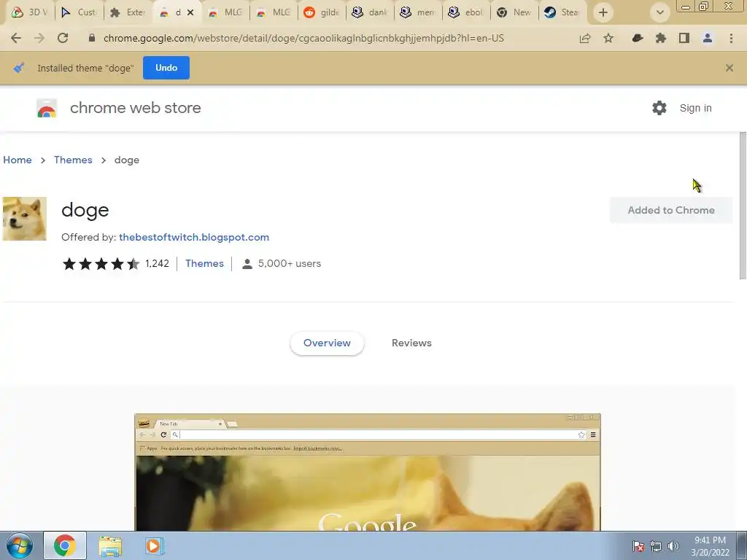Open the Themes category link
This screenshot has height=560, width=747.
204,263
